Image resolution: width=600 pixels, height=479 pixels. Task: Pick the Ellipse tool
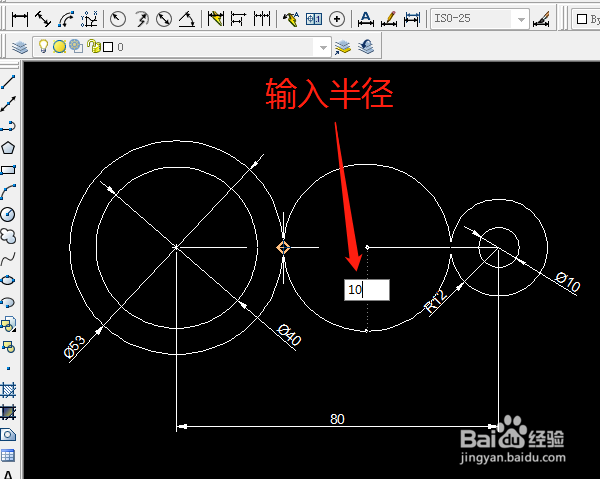(8, 280)
